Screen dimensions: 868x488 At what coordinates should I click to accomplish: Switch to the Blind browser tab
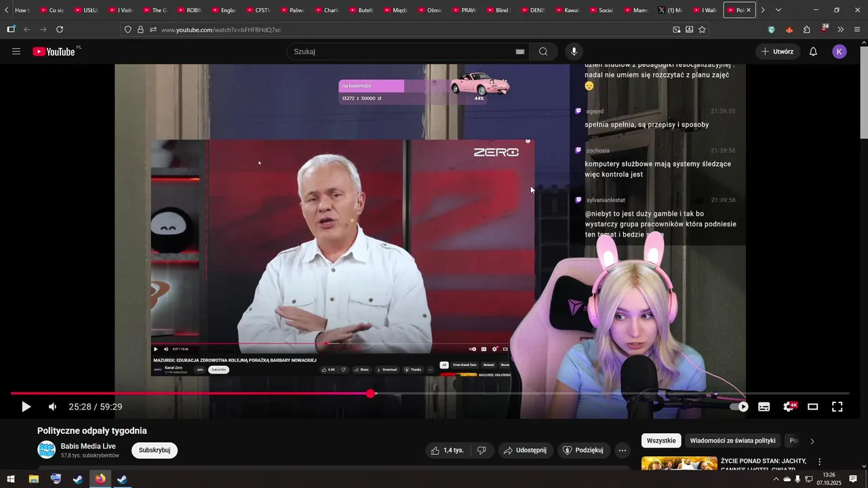point(498,10)
